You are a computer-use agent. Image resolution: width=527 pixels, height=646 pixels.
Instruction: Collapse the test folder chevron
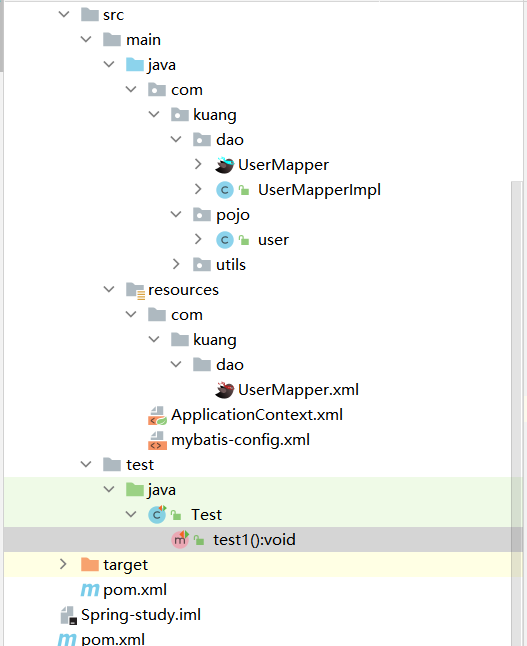pos(86,464)
